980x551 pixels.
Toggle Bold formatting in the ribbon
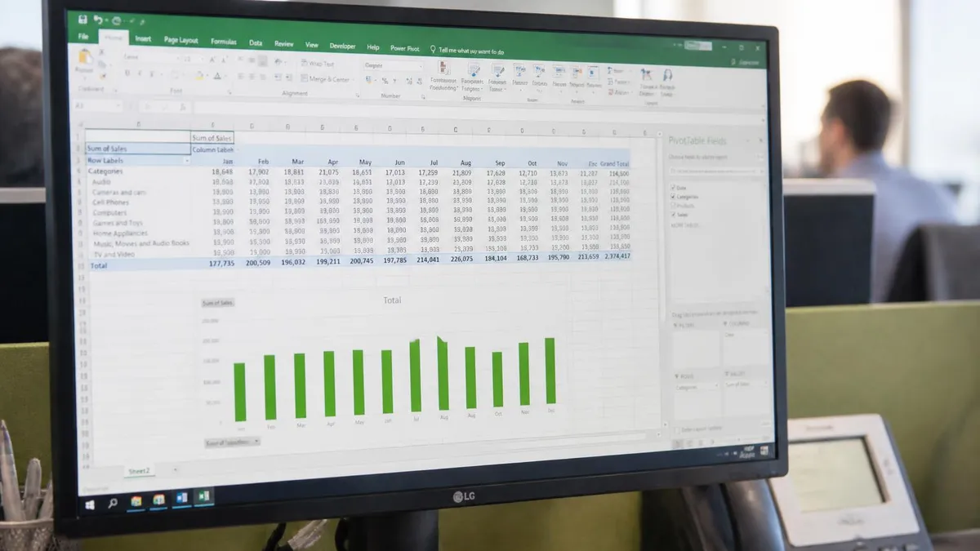[x=127, y=73]
